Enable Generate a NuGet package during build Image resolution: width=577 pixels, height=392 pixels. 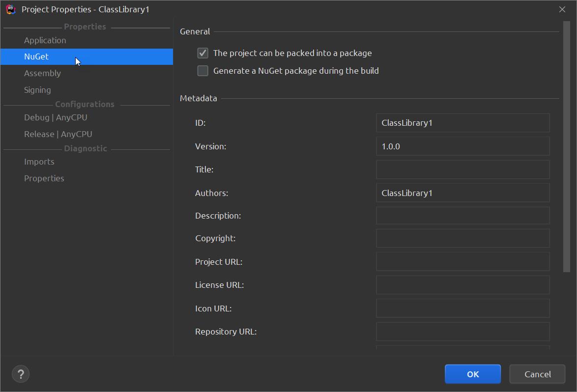tap(203, 71)
